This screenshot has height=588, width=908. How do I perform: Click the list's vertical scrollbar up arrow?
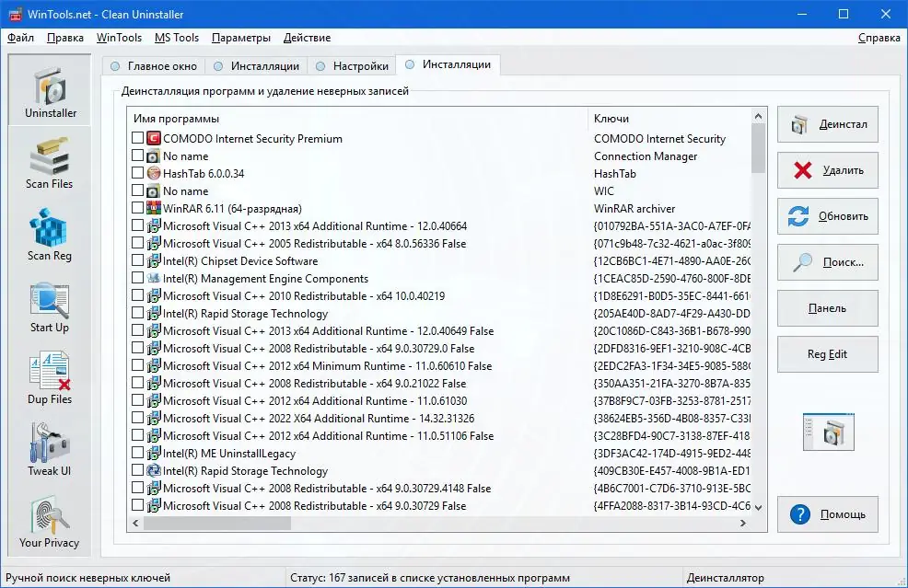(758, 116)
